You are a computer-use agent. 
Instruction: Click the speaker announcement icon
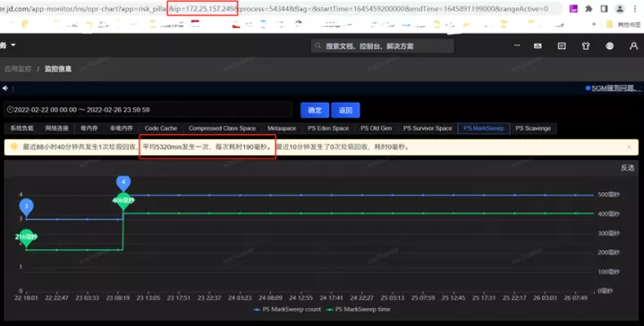click(x=5, y=88)
